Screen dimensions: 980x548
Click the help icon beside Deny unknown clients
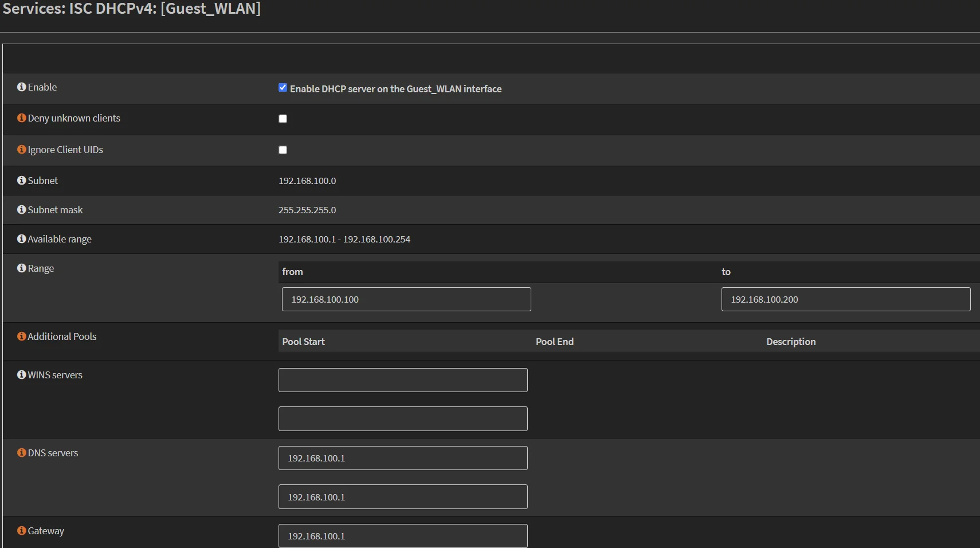tap(22, 118)
